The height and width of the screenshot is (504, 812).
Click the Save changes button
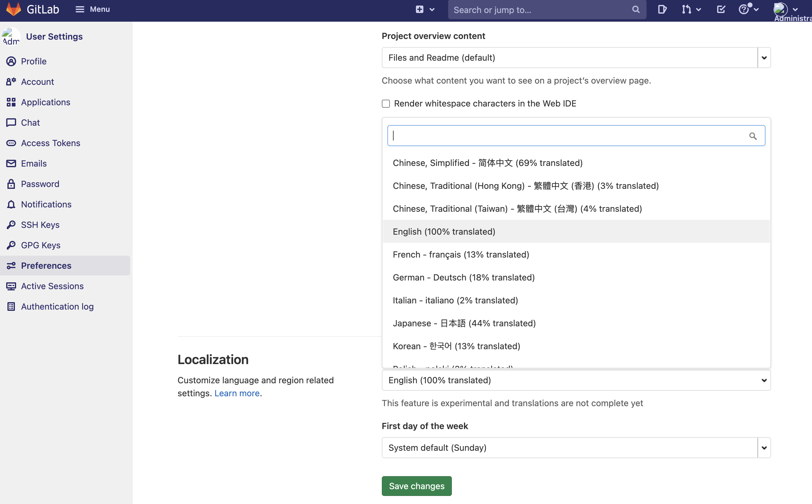(x=416, y=486)
